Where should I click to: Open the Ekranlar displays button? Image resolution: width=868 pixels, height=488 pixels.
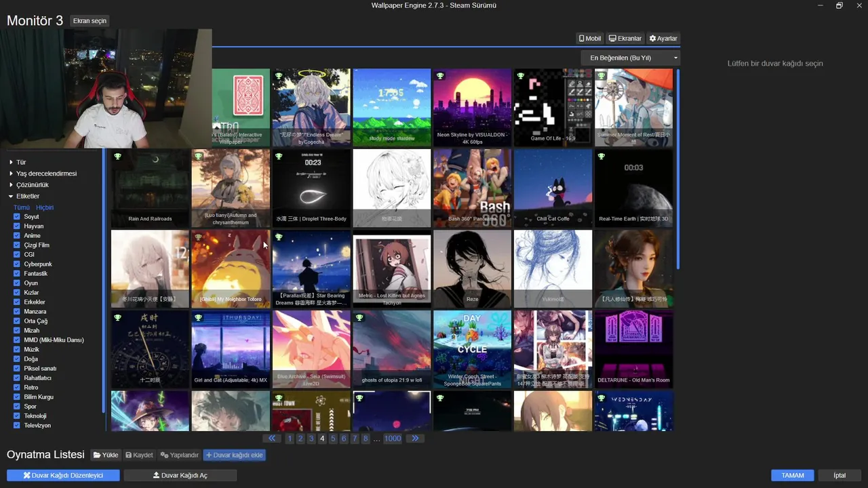(x=625, y=39)
